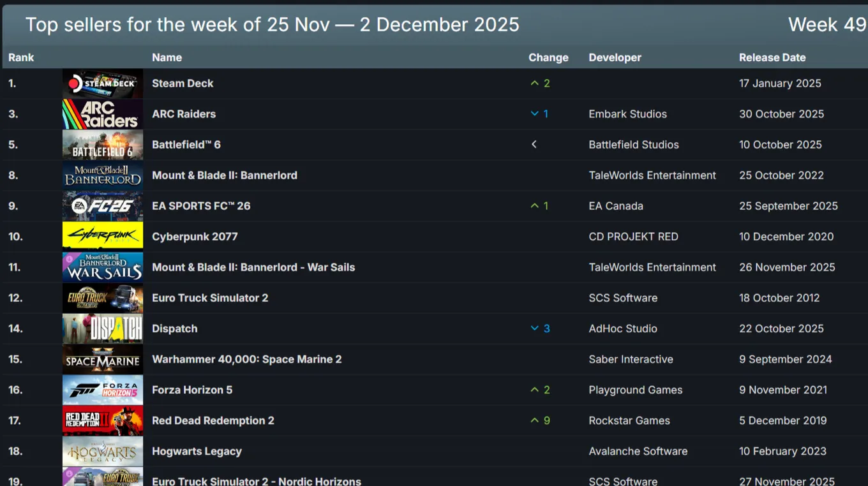
Task: Sort by the Name column header
Action: [x=167, y=57]
